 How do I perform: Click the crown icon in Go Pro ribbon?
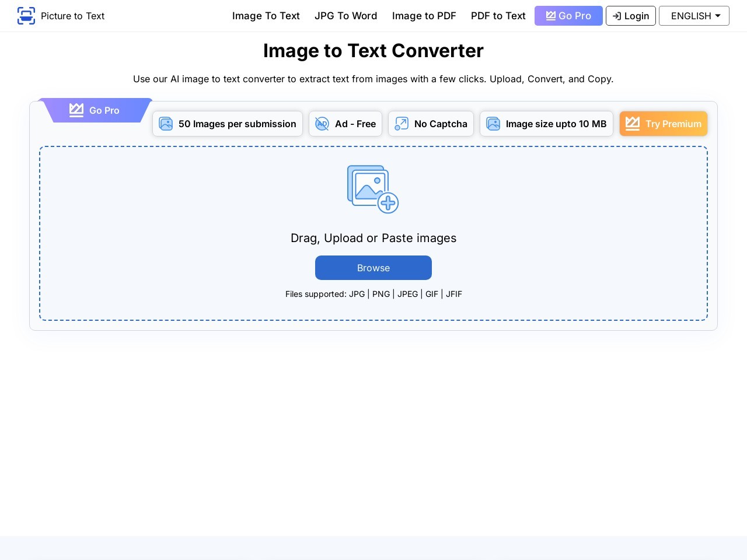[76, 110]
